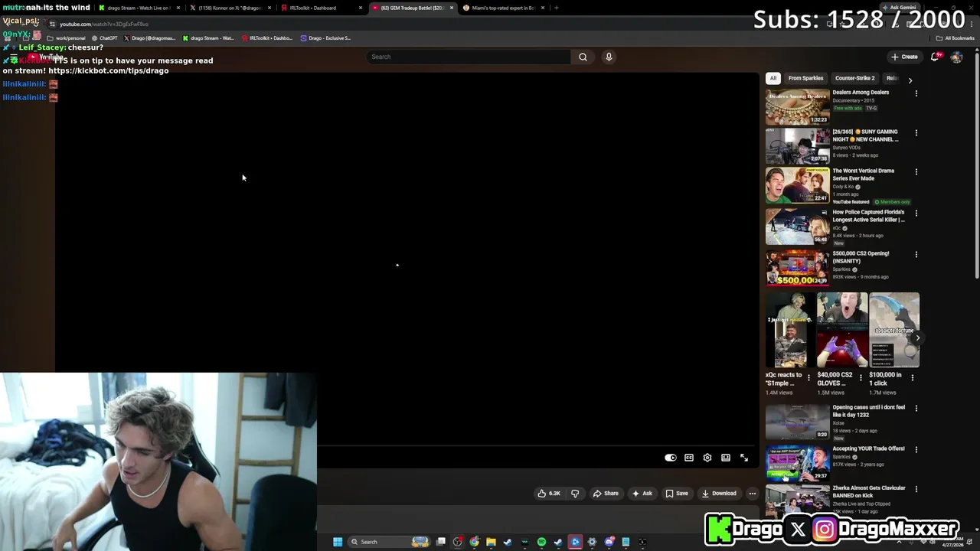This screenshot has height=551, width=980.
Task: Open options for Opening cases video
Action: 916,408
